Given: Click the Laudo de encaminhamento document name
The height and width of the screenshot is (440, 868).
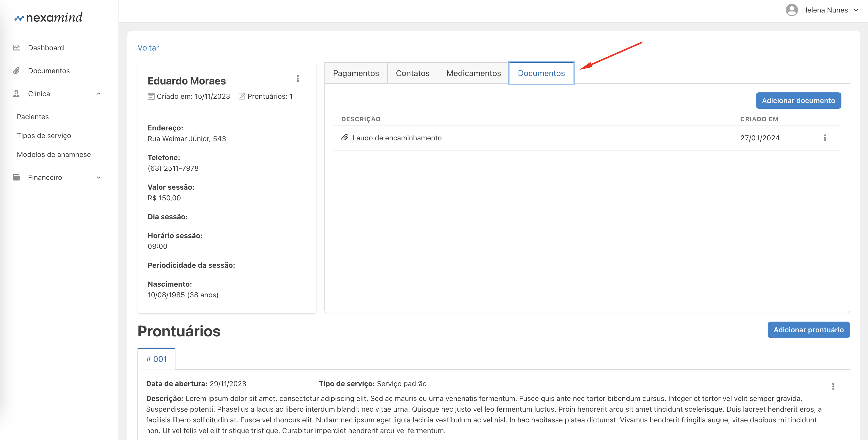Looking at the screenshot, I should pos(397,138).
